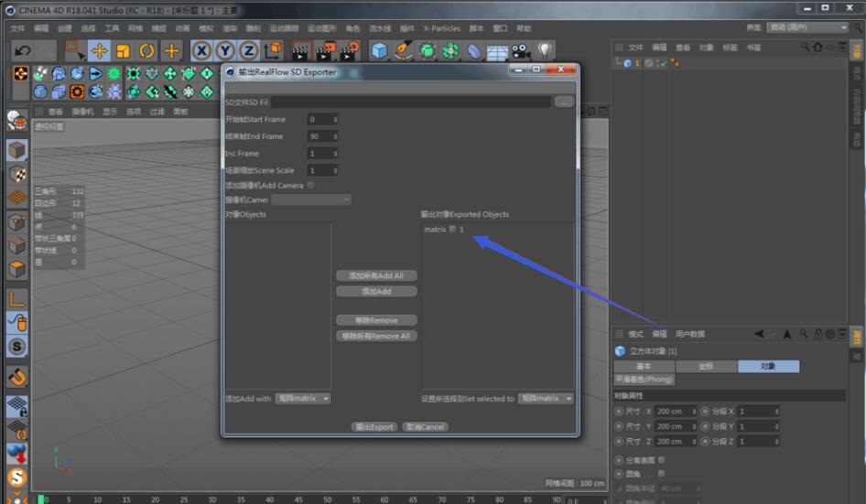Open the layout dropdown at top right
866x504 pixels.
[806, 27]
